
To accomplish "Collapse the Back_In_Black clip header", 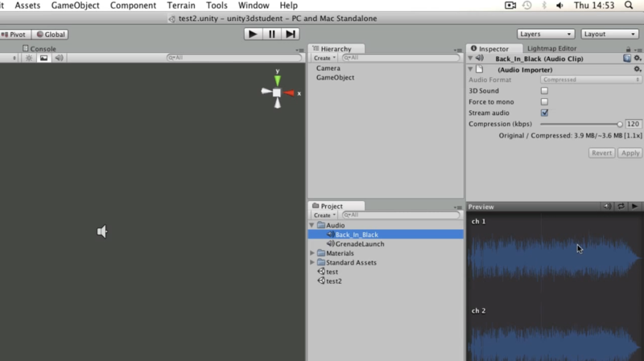I will [470, 58].
